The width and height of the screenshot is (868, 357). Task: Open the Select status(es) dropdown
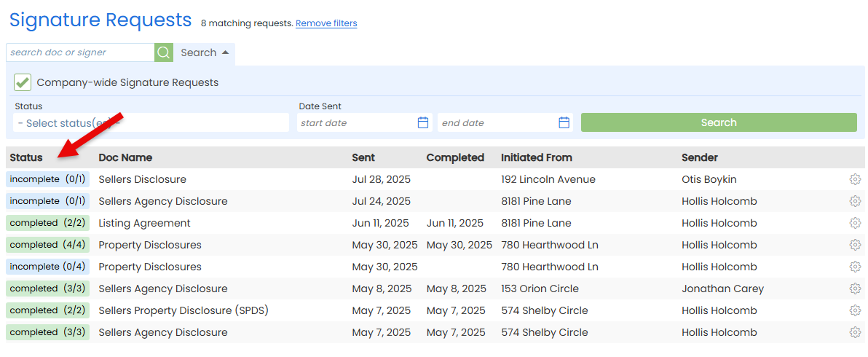pyautogui.click(x=151, y=123)
